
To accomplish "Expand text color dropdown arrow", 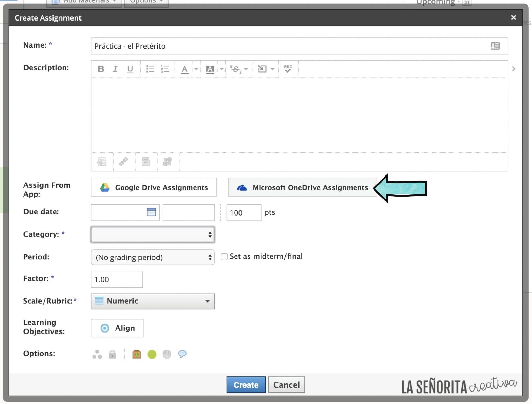I will 196,69.
